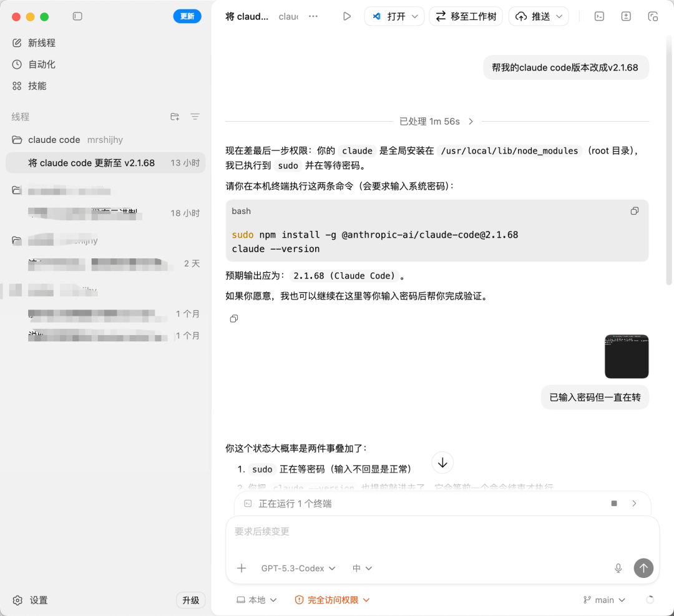Select the screenshot capture icon at top right
The image size is (674, 616).
pyautogui.click(x=653, y=16)
